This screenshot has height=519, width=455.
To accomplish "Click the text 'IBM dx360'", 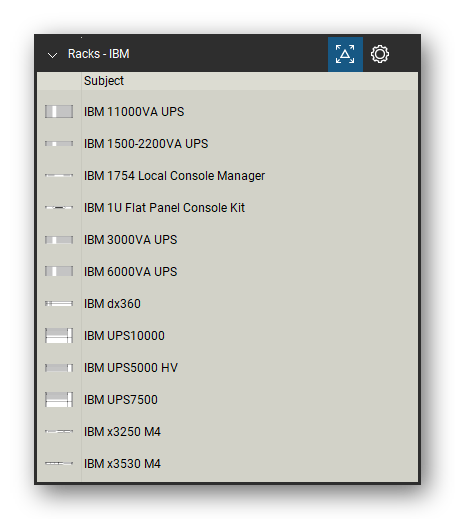I will (112, 304).
